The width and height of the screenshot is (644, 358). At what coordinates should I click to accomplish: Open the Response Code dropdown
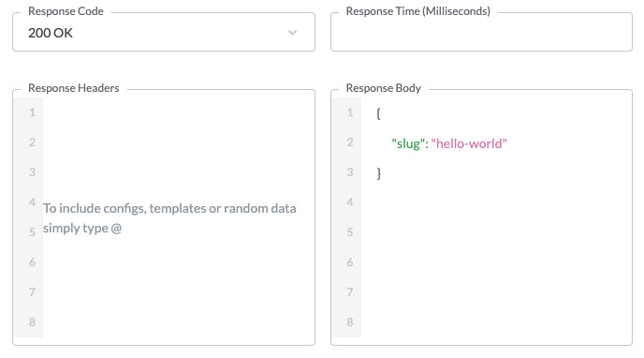click(x=164, y=32)
